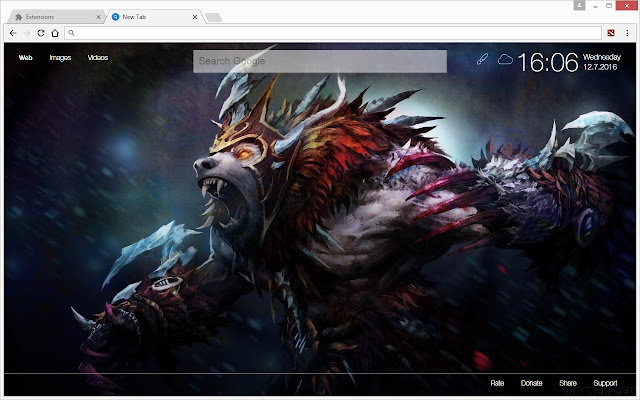Click the puzzle icon on Extensions tab
Image resolution: width=640 pixels, height=400 pixels.
[19, 17]
